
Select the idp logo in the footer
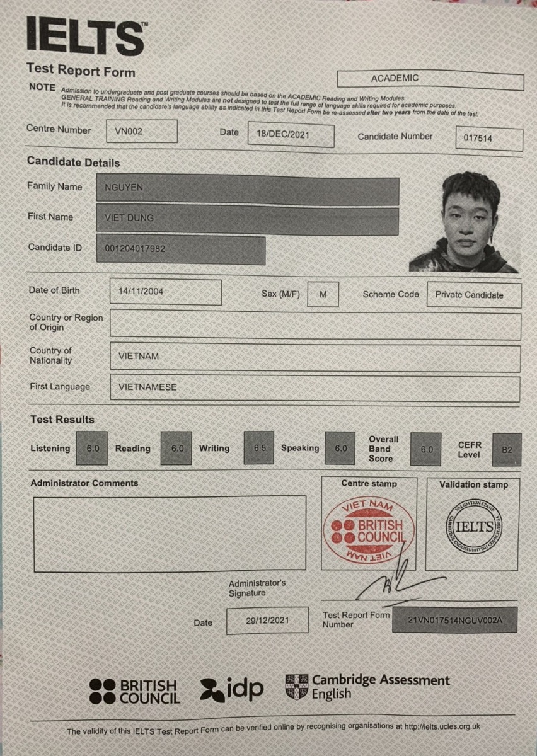click(x=232, y=690)
